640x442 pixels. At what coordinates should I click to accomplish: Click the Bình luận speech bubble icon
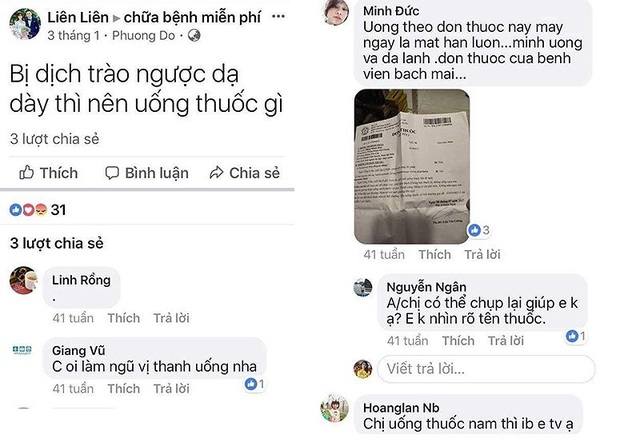(112, 173)
